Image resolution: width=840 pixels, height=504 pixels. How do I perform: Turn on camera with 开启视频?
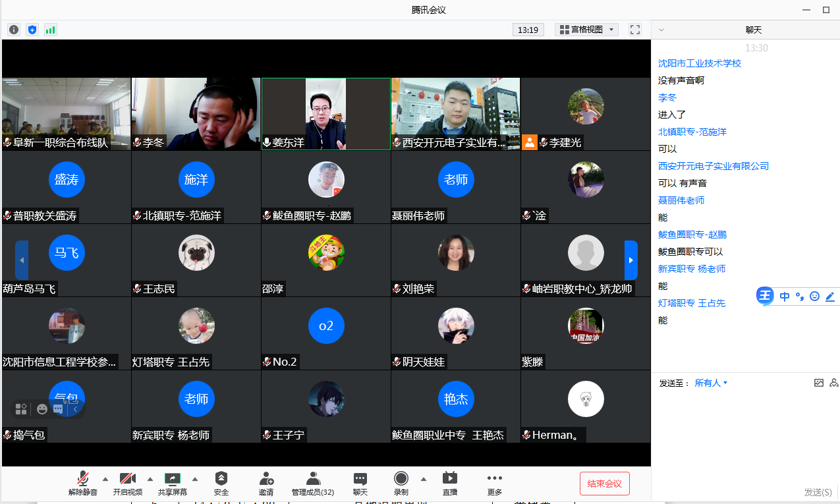coord(127,483)
